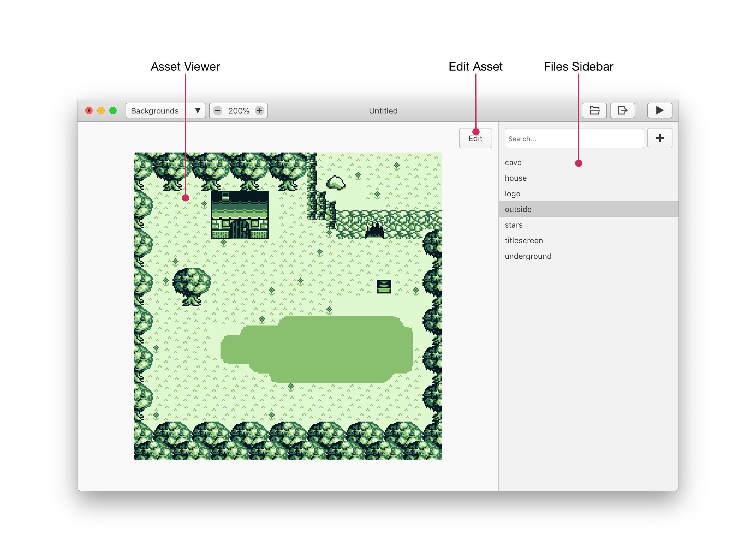Click the dropdown arrow beside Backgrounds
756x557 pixels.
click(x=198, y=110)
